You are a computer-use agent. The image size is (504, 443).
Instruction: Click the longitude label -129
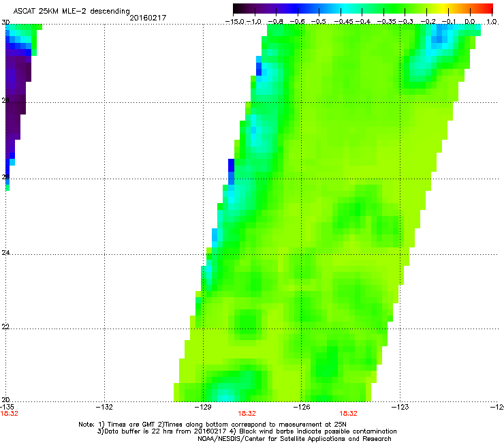203,407
